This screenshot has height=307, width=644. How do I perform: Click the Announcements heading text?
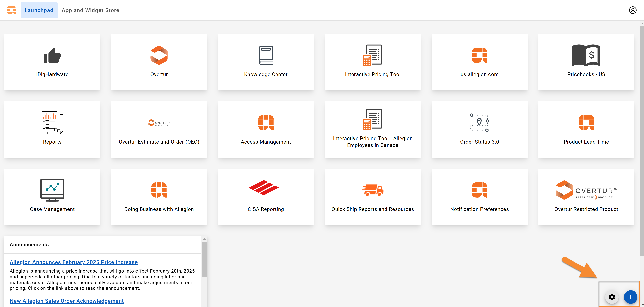(x=29, y=244)
